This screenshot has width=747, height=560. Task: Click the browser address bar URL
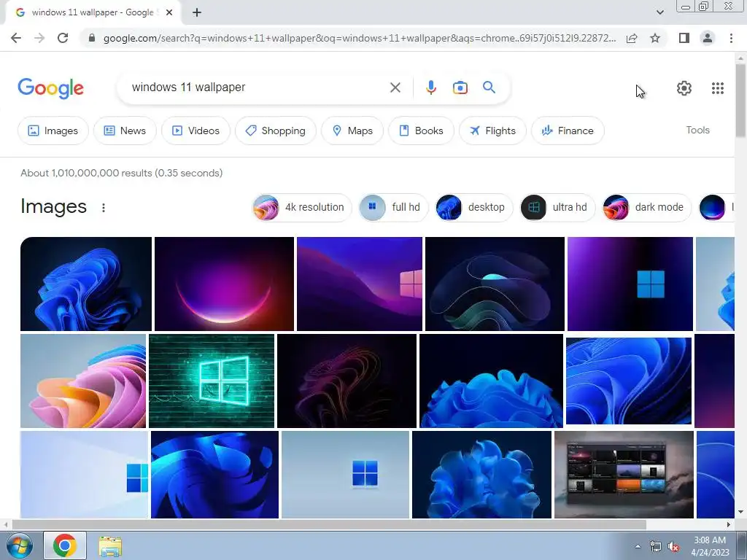[x=359, y=38]
